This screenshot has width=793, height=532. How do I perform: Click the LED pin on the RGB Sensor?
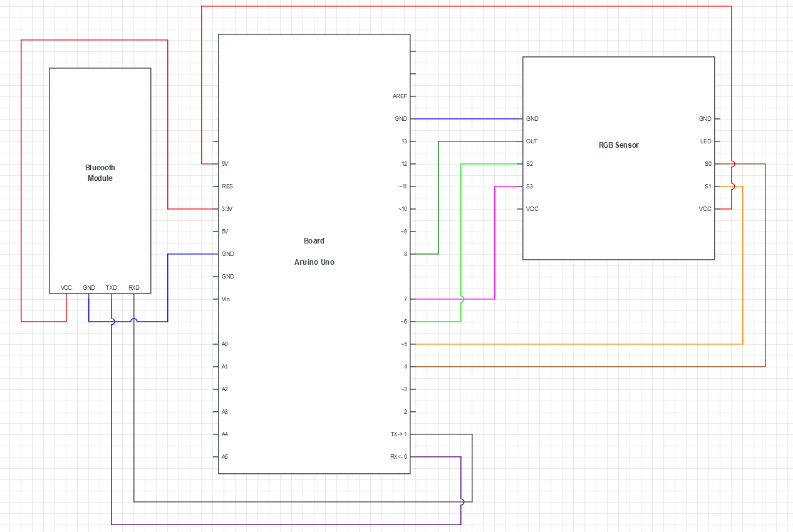coord(706,141)
